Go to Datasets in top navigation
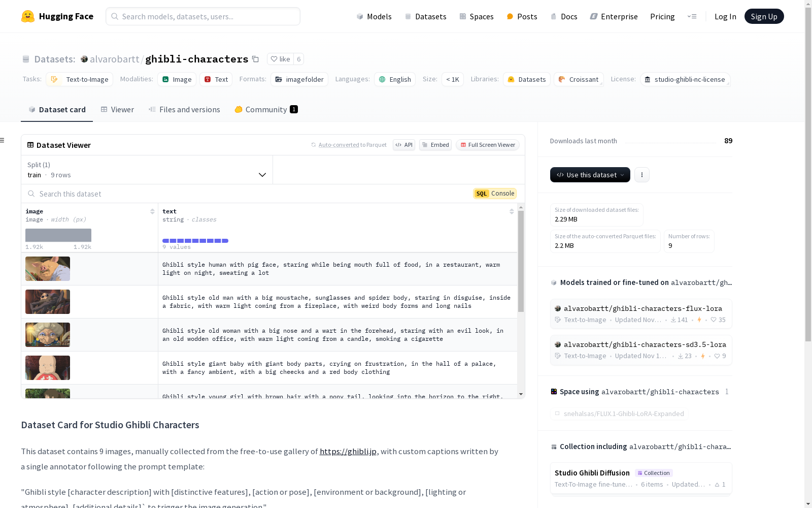 click(x=425, y=16)
